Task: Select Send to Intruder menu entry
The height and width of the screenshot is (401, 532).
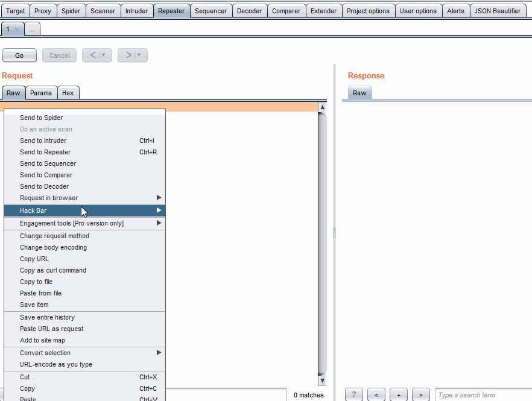Action: point(43,141)
